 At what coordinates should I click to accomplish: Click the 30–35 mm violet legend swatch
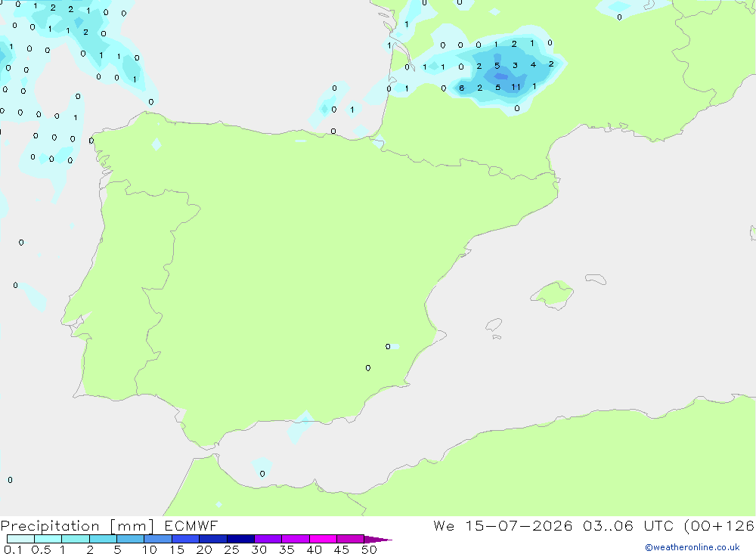(268, 539)
